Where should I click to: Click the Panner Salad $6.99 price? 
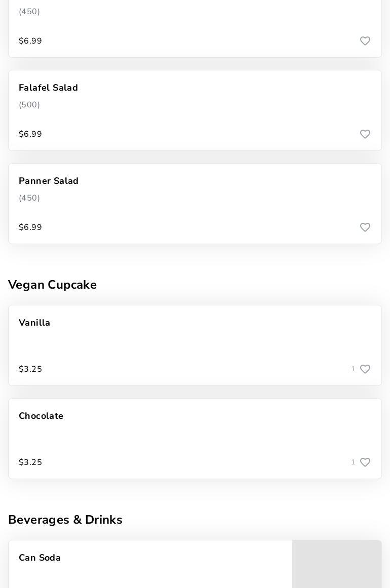pyautogui.click(x=30, y=227)
